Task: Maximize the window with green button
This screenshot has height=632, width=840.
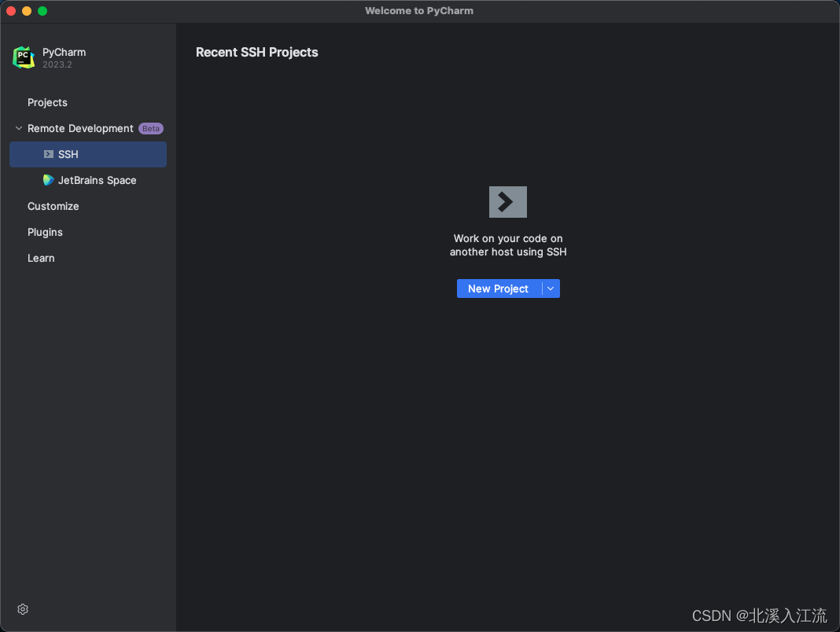Action: 42,11
